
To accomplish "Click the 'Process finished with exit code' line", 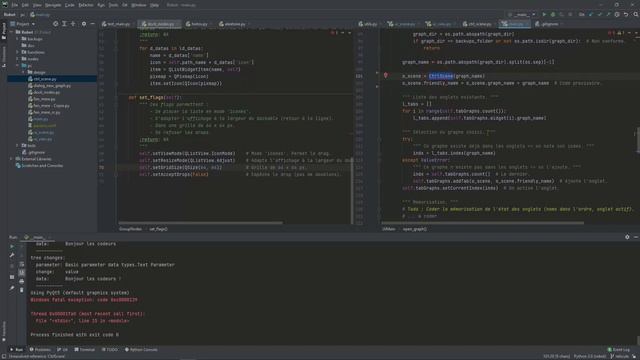I will click(75, 335).
